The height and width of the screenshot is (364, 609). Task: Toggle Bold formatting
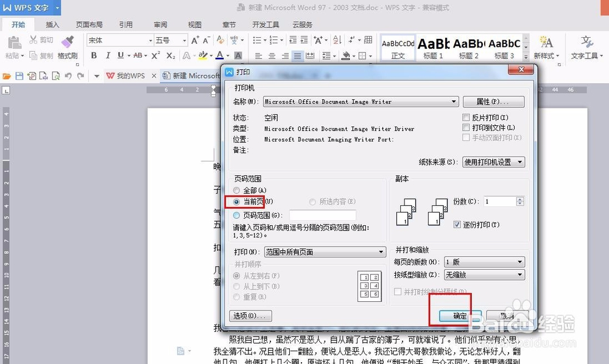click(94, 55)
